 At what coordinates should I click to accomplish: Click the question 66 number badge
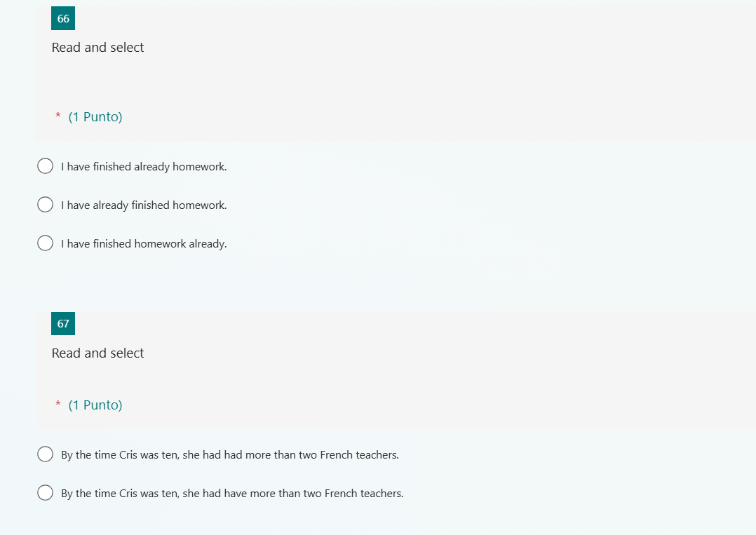point(63,18)
